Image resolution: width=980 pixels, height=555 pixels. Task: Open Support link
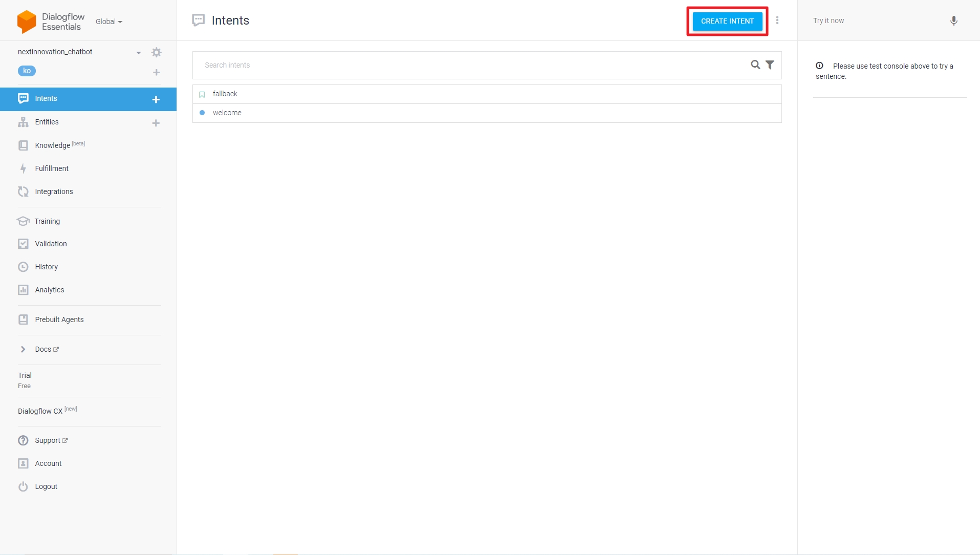51,440
